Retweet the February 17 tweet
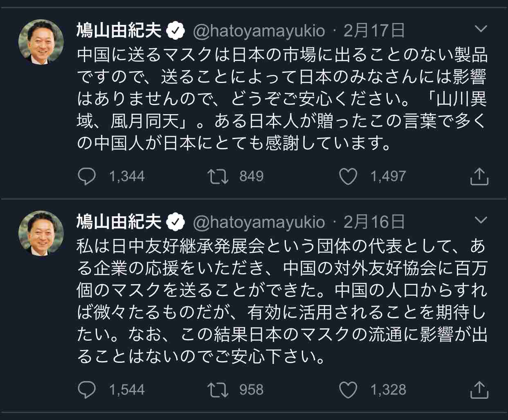Viewport: 508px width, 420px height. click(x=218, y=176)
